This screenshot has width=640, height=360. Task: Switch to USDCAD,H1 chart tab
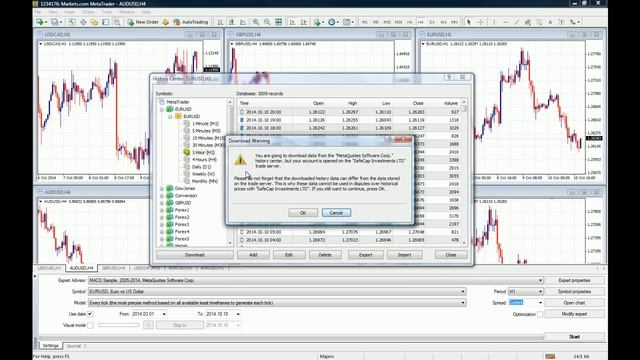(49, 268)
